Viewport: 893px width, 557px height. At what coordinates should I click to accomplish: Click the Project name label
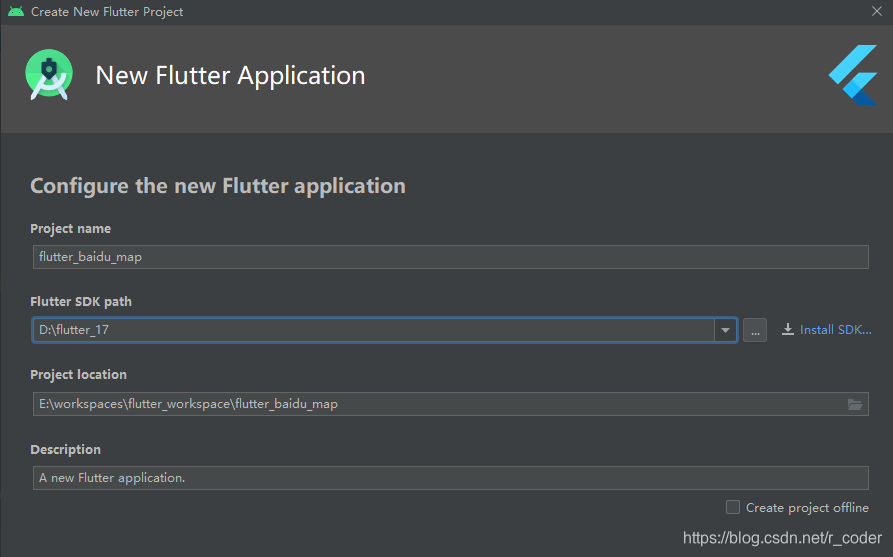pyautogui.click(x=71, y=229)
